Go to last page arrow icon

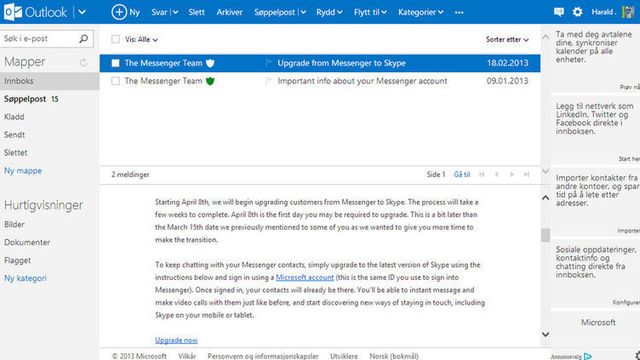[527, 174]
